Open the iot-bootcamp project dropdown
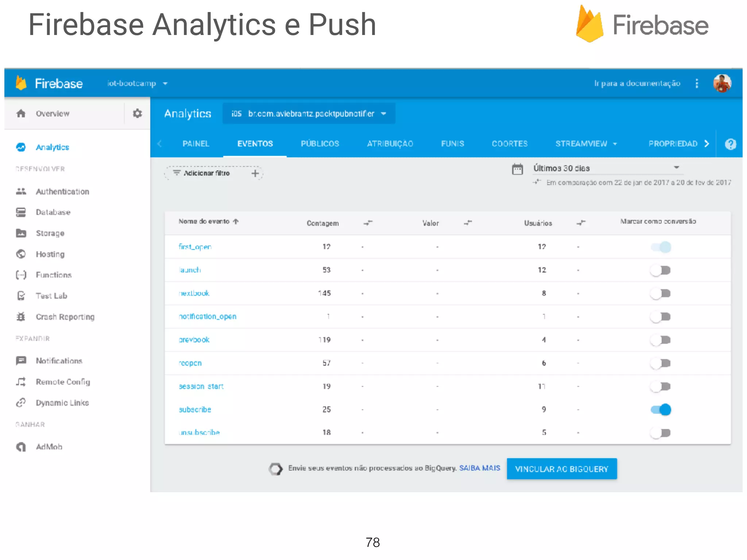Viewport: 747px width, 560px height. (x=137, y=83)
